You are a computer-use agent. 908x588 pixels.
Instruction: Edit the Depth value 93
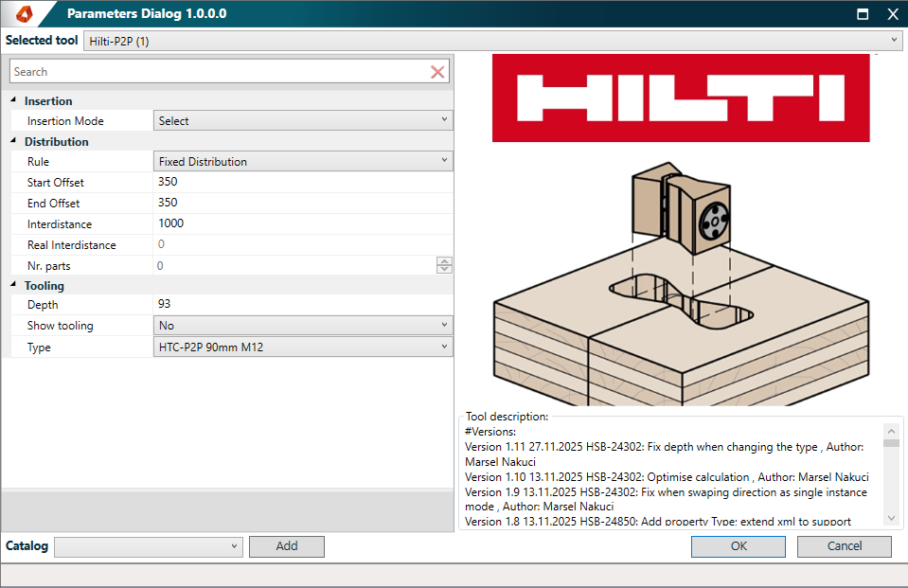click(303, 304)
